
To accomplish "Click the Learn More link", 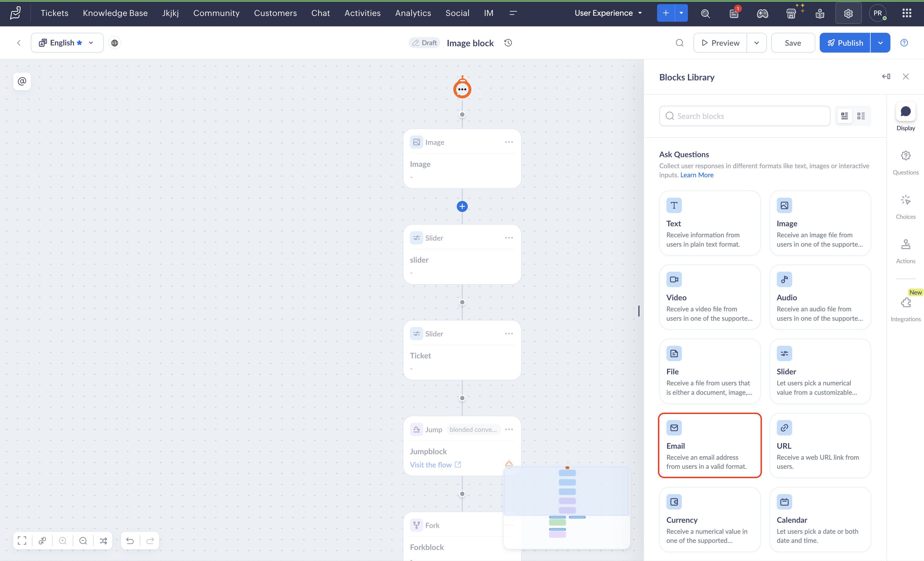I will coord(697,175).
